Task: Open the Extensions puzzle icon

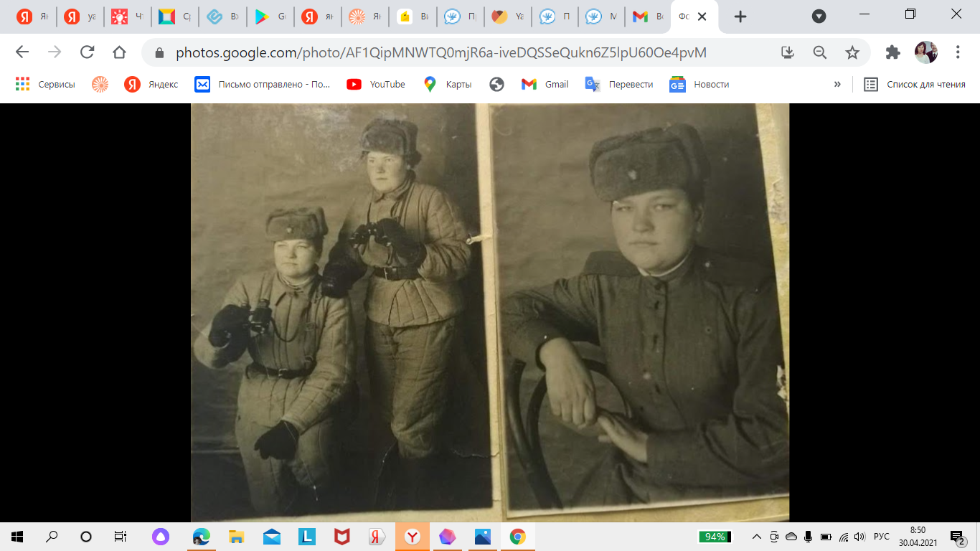Action: click(x=892, y=52)
